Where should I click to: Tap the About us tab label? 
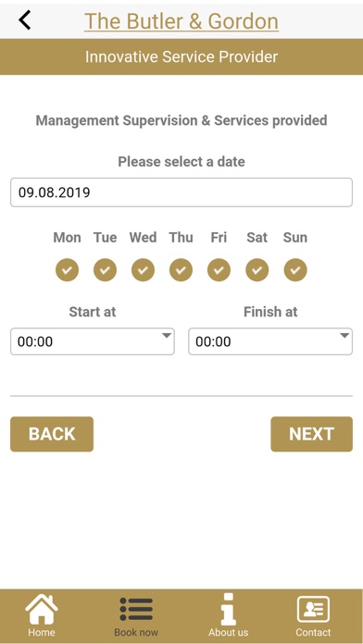point(228,632)
